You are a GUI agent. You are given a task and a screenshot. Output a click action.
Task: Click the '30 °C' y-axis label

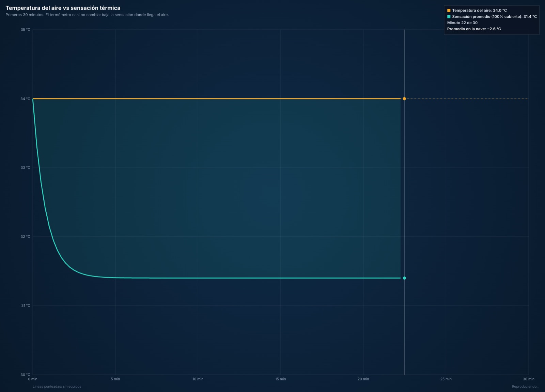(x=25, y=375)
